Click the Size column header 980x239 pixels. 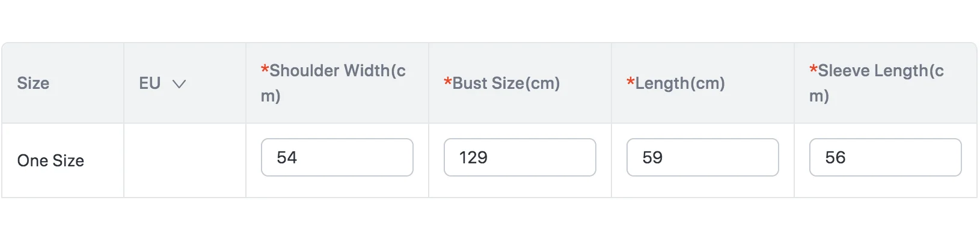(x=33, y=83)
